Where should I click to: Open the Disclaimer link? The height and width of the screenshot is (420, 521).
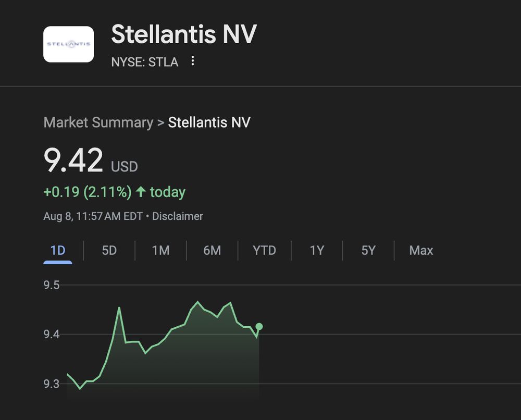(x=178, y=216)
